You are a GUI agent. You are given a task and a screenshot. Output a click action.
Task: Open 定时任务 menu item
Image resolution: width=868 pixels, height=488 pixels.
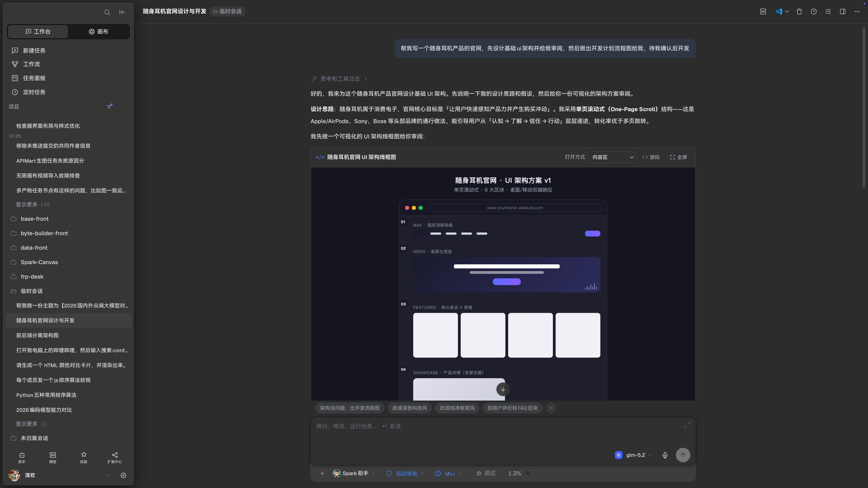coord(34,92)
